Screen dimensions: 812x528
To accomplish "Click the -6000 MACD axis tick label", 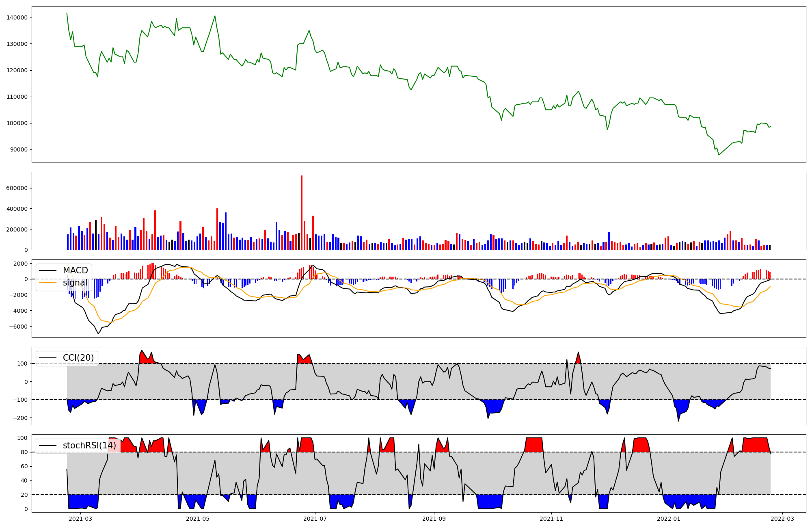I will point(19,327).
